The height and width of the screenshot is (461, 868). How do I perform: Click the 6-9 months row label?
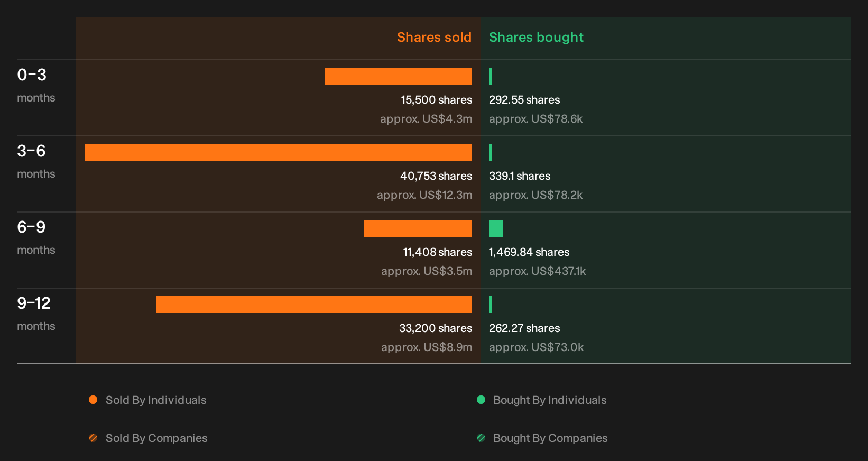[x=36, y=237]
